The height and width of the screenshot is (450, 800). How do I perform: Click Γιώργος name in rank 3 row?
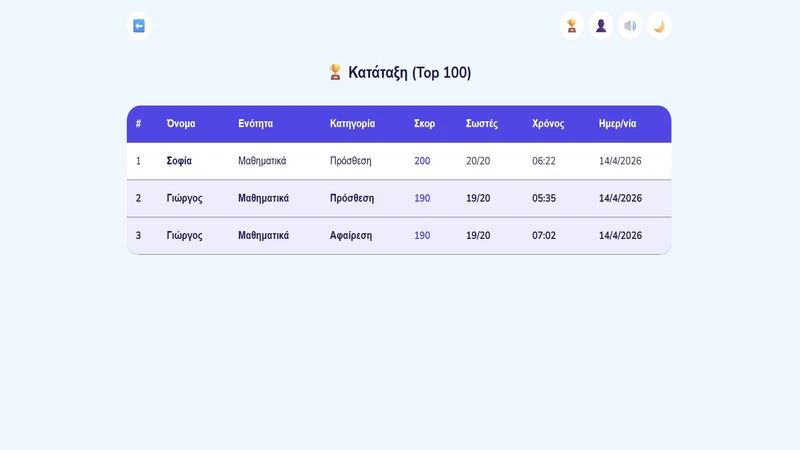coord(184,235)
